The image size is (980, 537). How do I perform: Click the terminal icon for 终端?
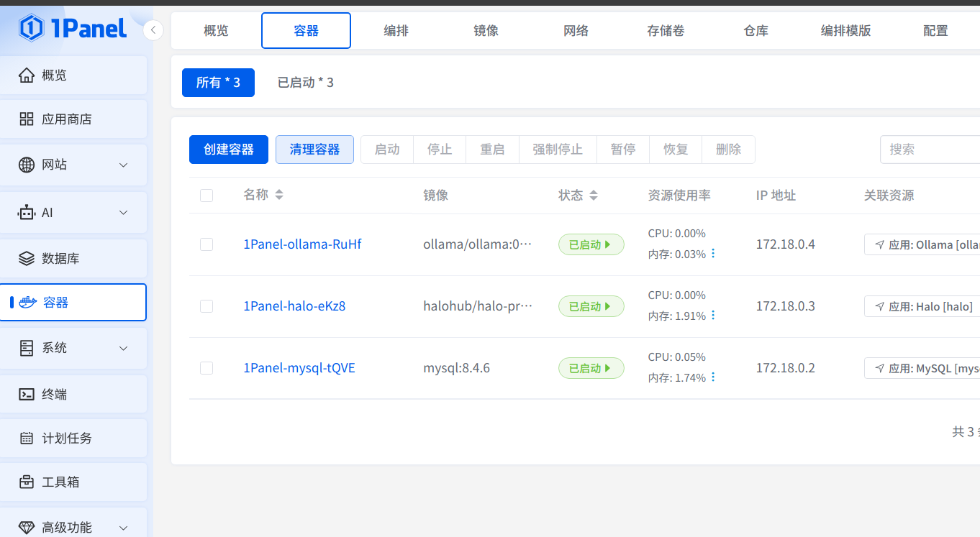(x=27, y=394)
